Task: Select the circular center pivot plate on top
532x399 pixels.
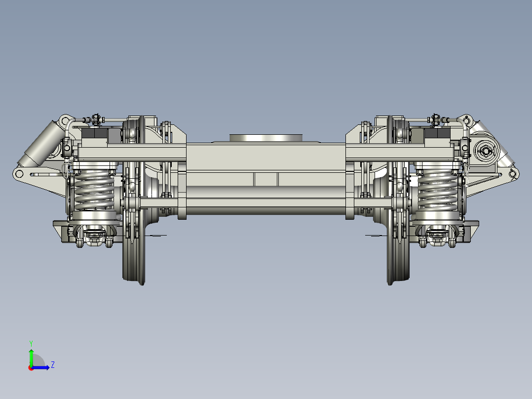Action: [x=266, y=138]
